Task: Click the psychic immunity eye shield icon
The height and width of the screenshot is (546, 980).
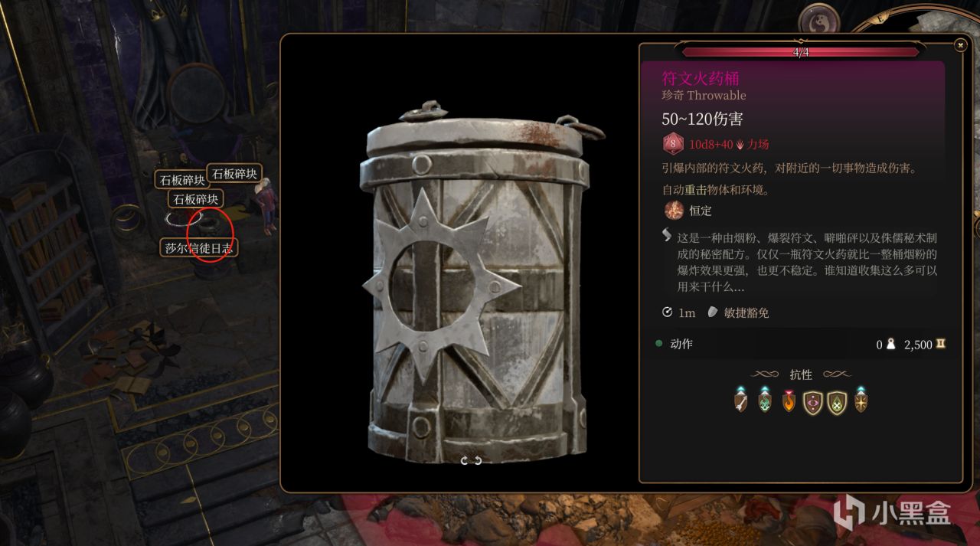Action: [812, 401]
